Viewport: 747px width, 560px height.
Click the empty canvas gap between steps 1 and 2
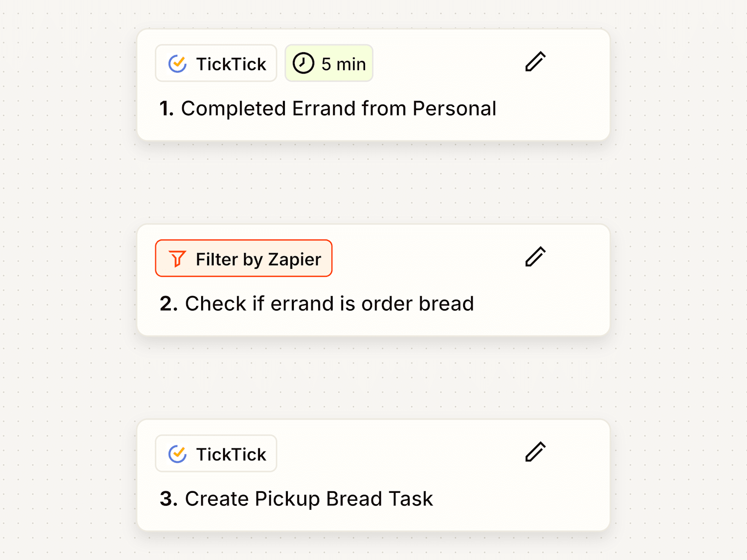(x=373, y=183)
